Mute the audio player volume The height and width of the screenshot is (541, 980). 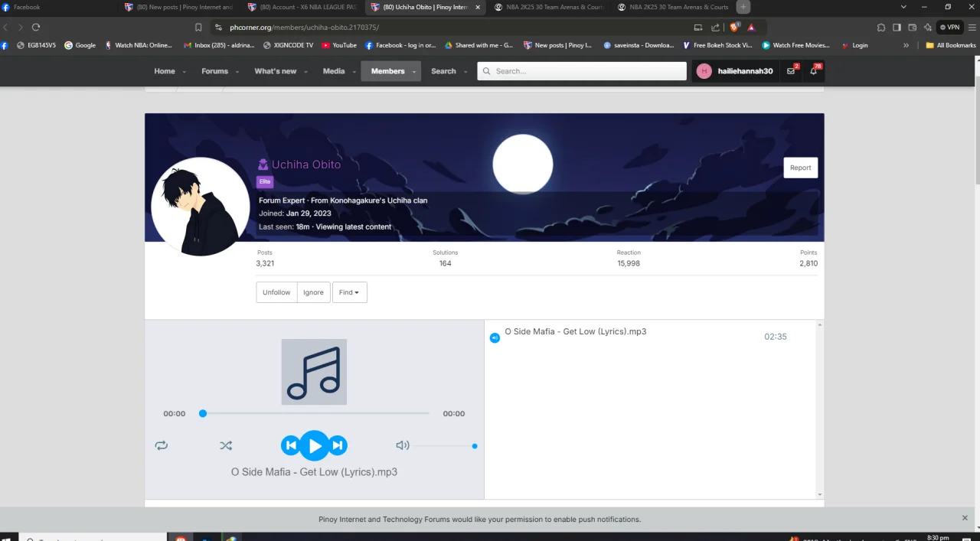[x=402, y=445]
